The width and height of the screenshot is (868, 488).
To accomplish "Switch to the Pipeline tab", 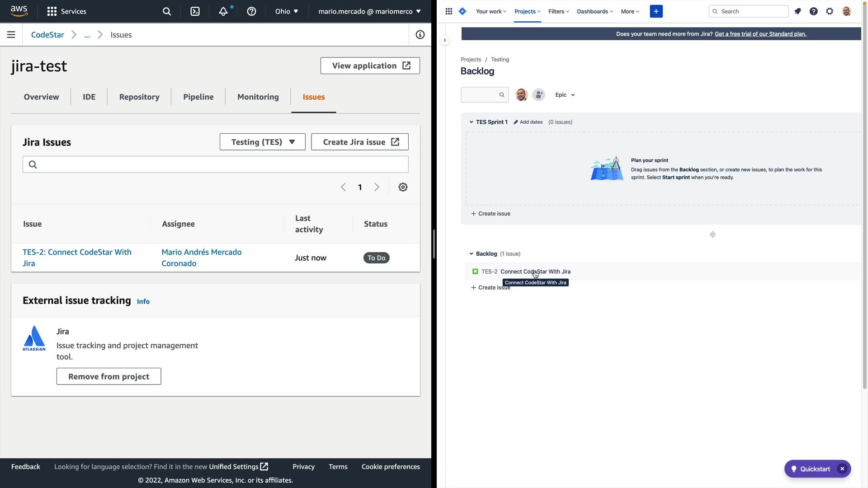I will coord(198,97).
